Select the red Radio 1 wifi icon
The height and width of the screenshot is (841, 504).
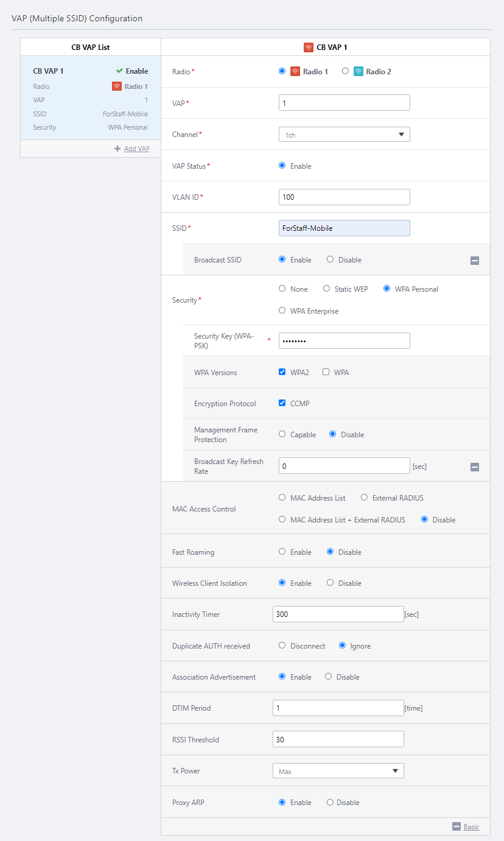pyautogui.click(x=295, y=71)
